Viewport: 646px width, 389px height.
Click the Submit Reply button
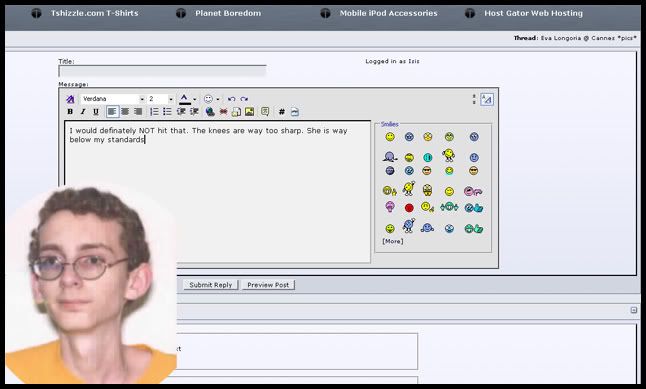tap(211, 285)
